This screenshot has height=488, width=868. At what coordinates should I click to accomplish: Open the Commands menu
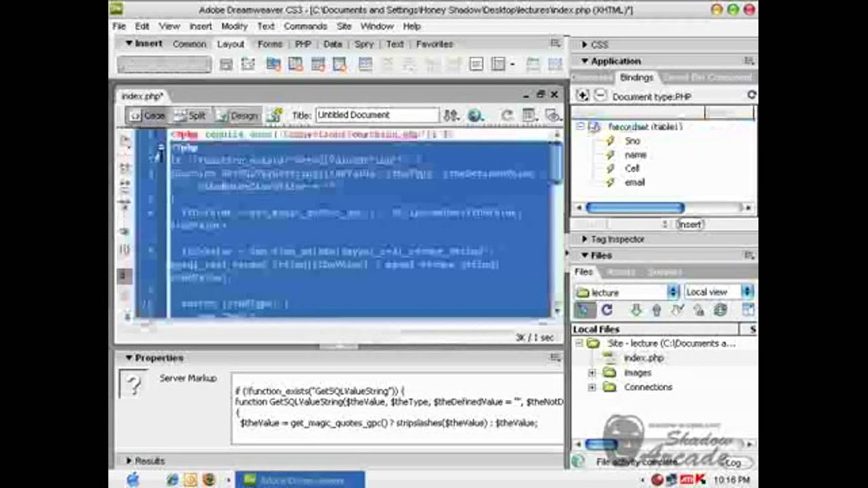(305, 26)
